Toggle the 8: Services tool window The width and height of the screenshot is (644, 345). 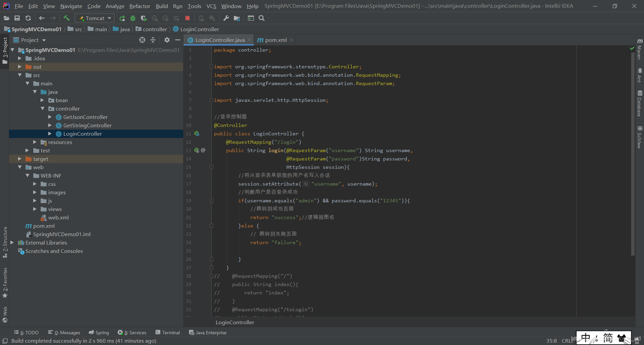tap(132, 333)
